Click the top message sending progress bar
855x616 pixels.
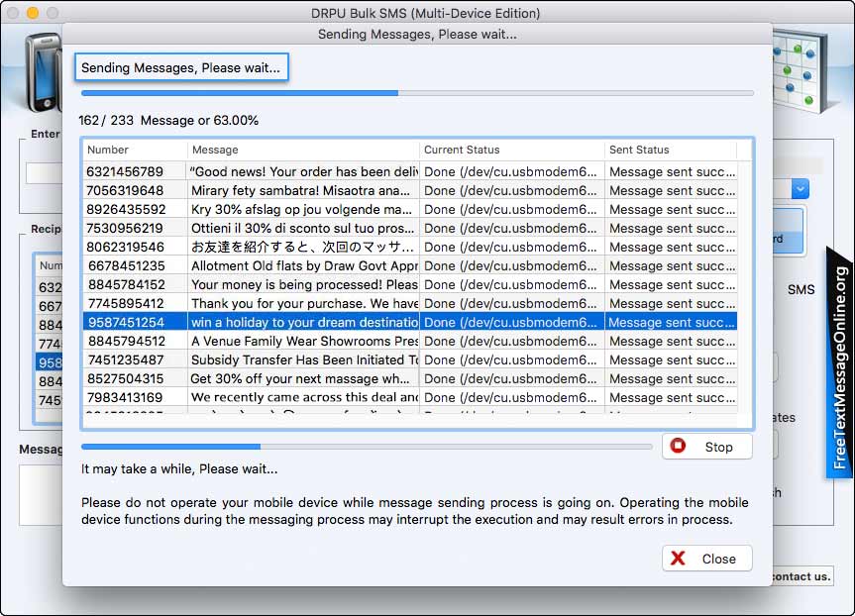coord(417,93)
